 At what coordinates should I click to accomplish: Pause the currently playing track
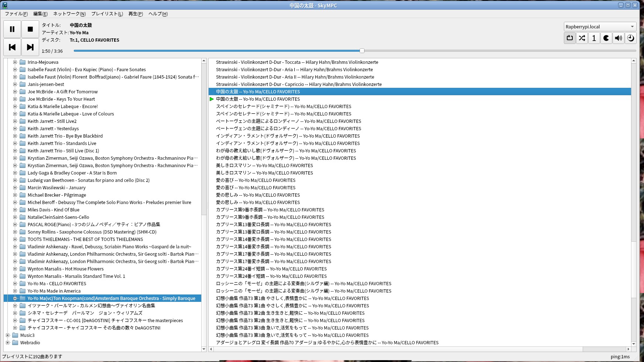12,29
